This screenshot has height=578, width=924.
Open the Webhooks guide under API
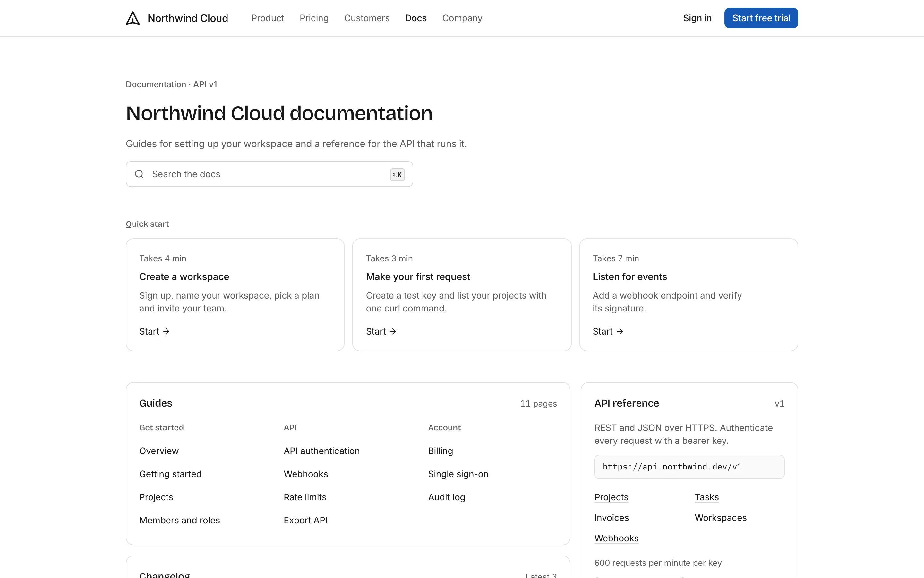pyautogui.click(x=306, y=474)
